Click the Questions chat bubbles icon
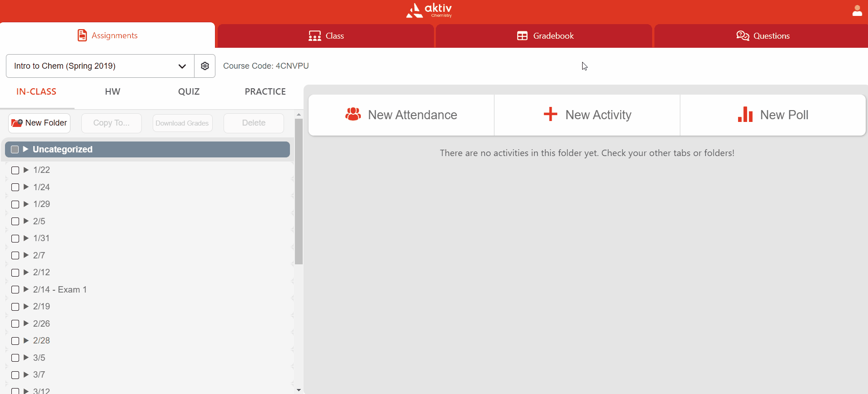Viewport: 868px width, 394px height. click(743, 36)
